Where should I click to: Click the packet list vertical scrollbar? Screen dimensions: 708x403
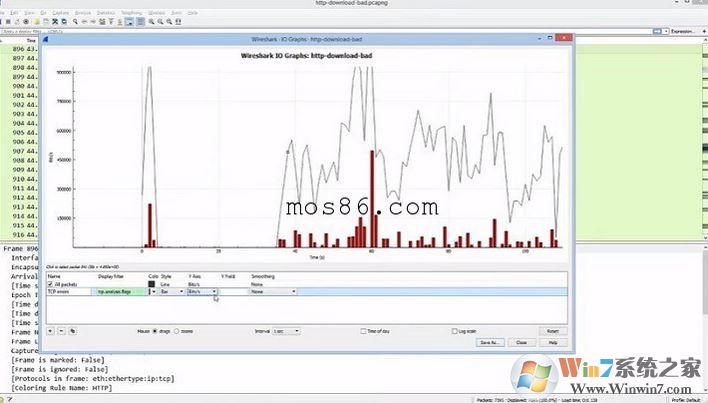tap(705, 140)
